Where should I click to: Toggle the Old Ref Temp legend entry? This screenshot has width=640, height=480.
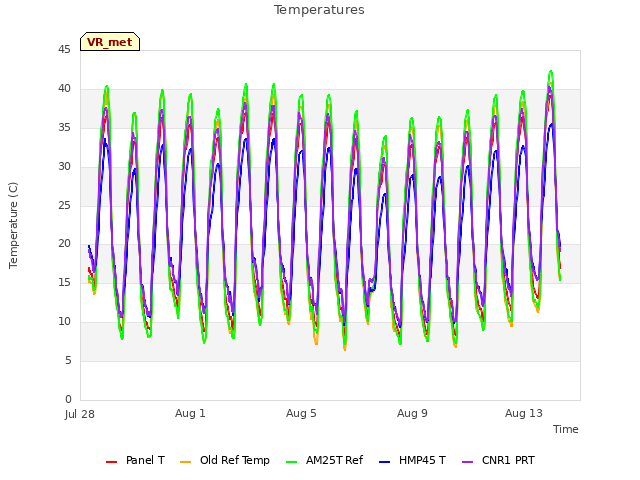pos(224,460)
